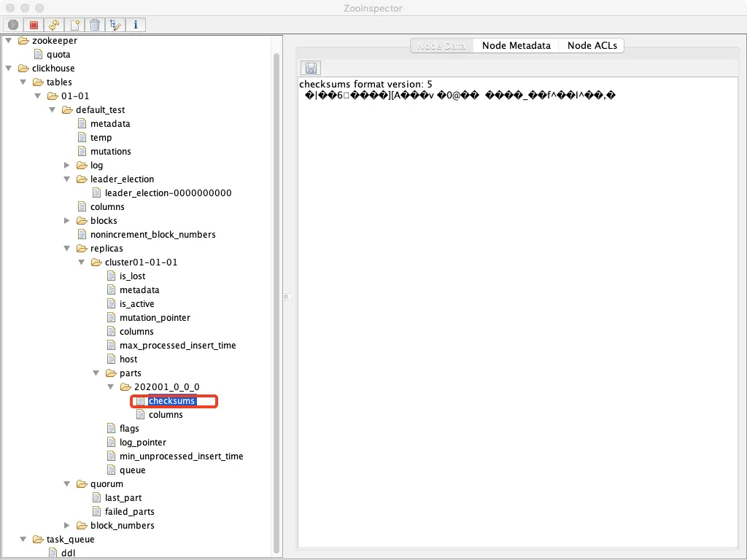Screen dimensions: 747x560
Task: Click the tree panel vertical scrollbar
Action: 276,303
